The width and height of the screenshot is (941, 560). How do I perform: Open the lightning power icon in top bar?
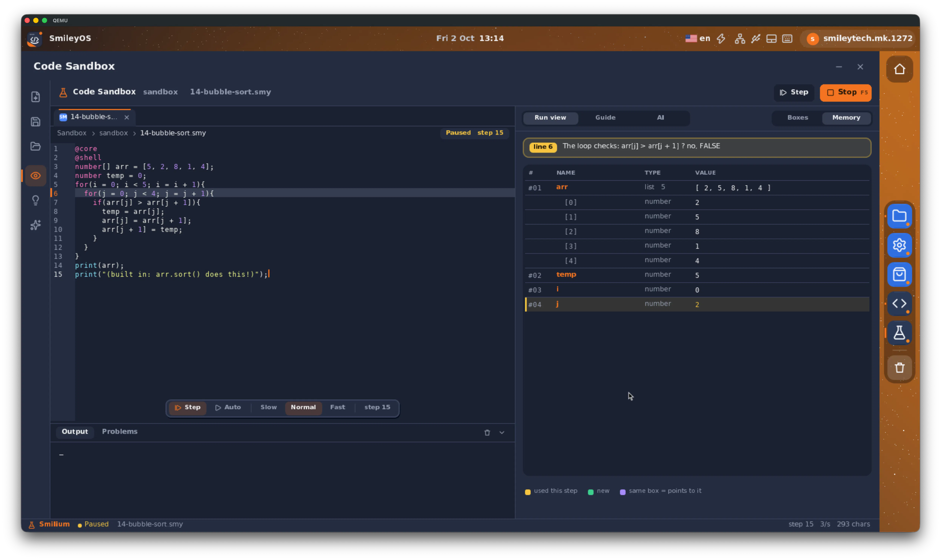[721, 38]
